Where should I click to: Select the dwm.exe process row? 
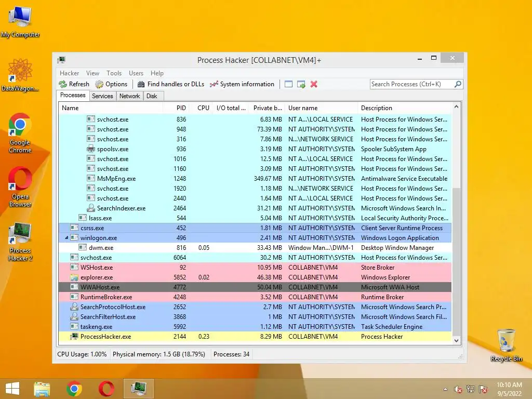pos(255,248)
